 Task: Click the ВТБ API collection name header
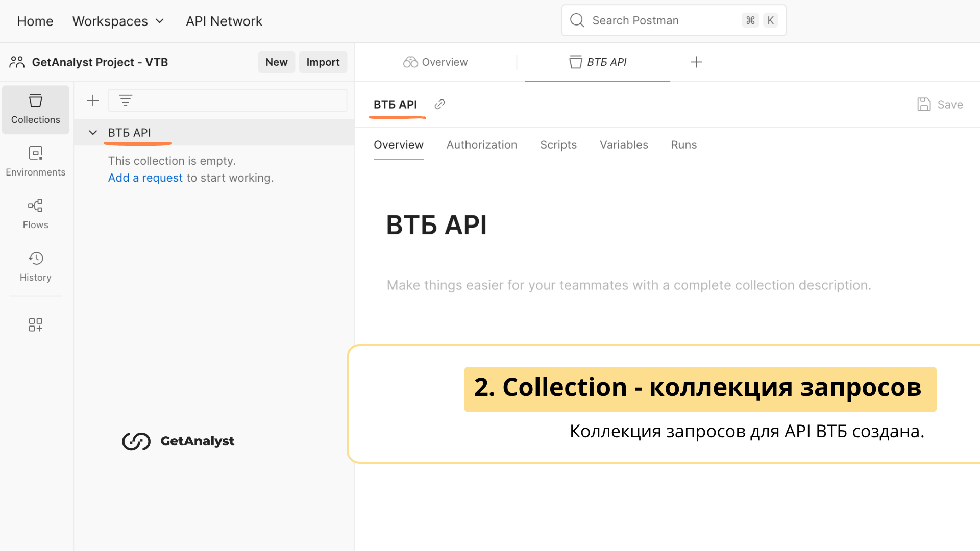[396, 105]
